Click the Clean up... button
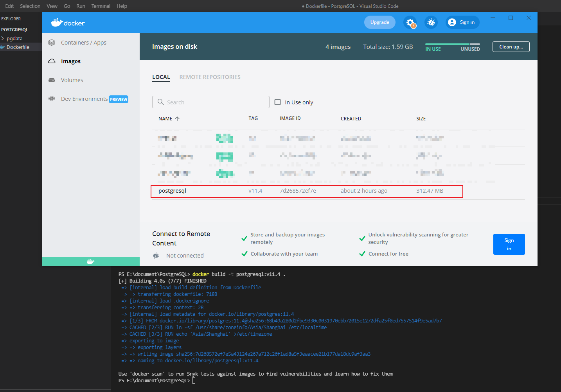The height and width of the screenshot is (392, 561). point(511,47)
